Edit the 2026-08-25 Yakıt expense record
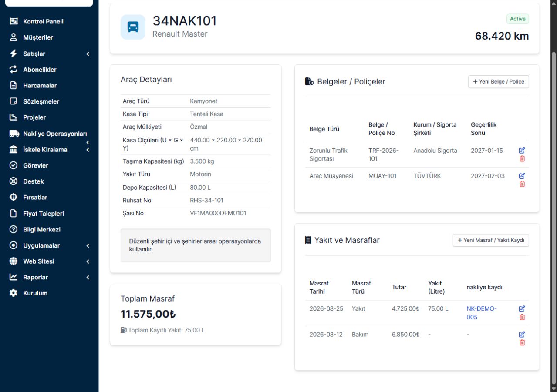 pyautogui.click(x=522, y=308)
